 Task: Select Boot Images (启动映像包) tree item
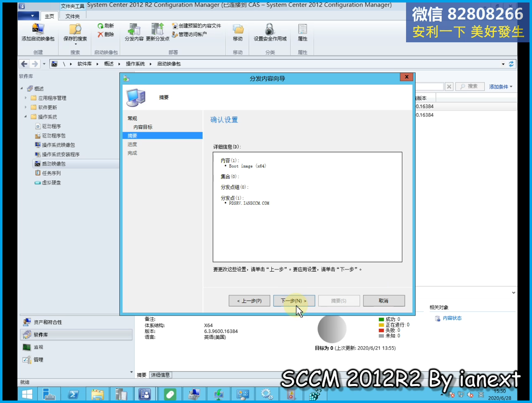(x=75, y=164)
